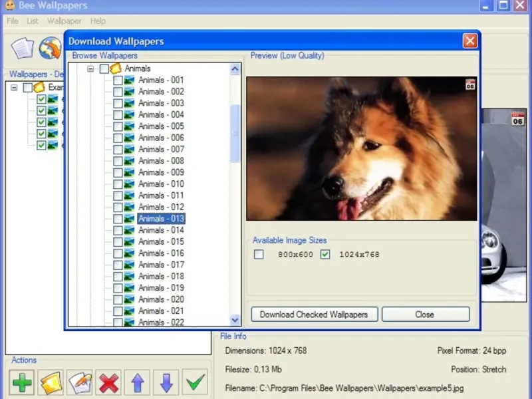Select Animals - 003 in the tree

point(161,104)
